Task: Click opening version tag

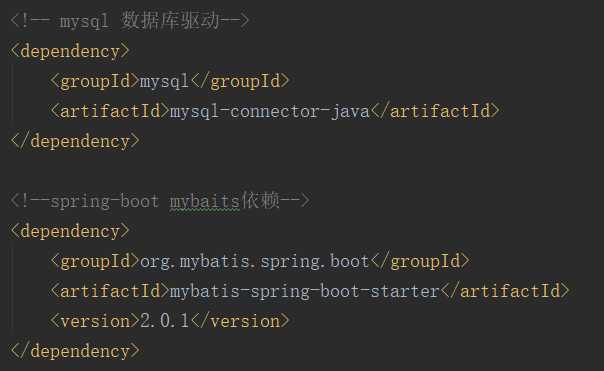Action: pos(94,321)
